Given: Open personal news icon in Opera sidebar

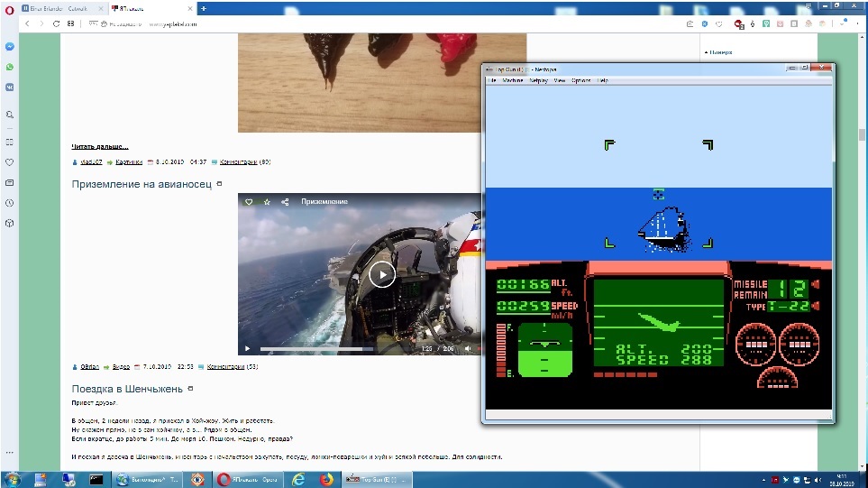Looking at the screenshot, I should (9, 183).
